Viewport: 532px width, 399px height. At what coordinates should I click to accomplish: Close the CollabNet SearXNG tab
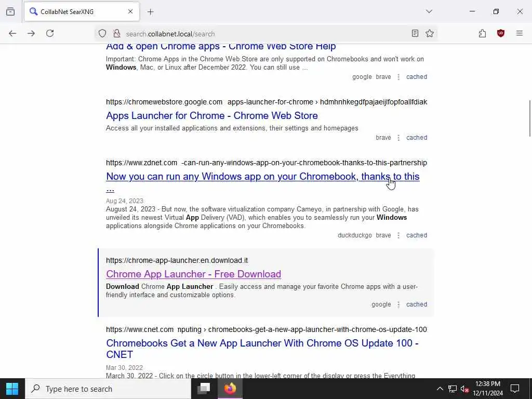130,11
